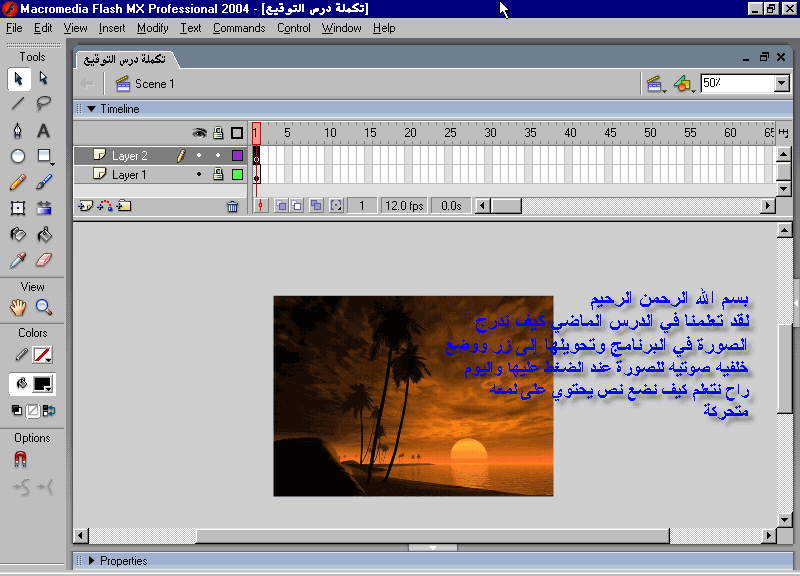Click Layer 2 purple outline color square
The width and height of the screenshot is (800, 576).
click(237, 155)
